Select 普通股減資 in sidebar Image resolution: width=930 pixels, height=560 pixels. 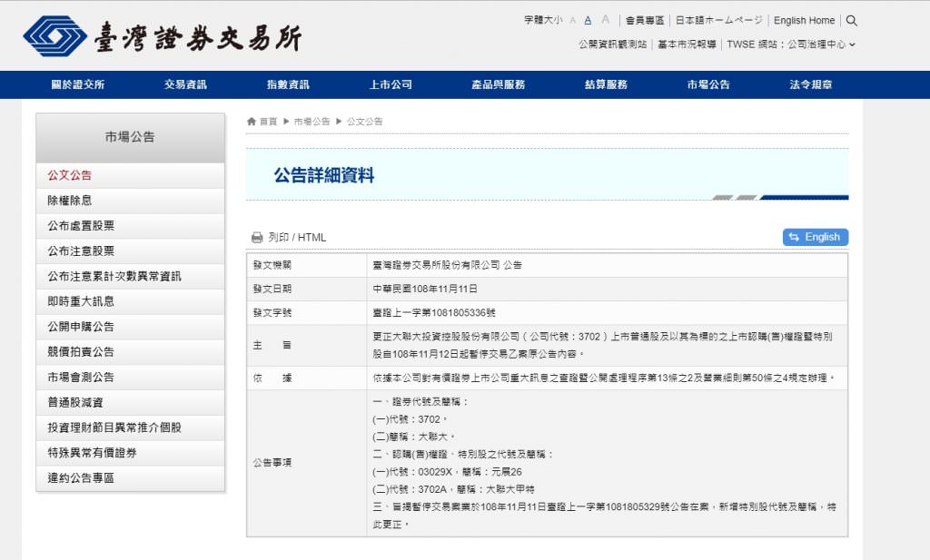click(131, 402)
